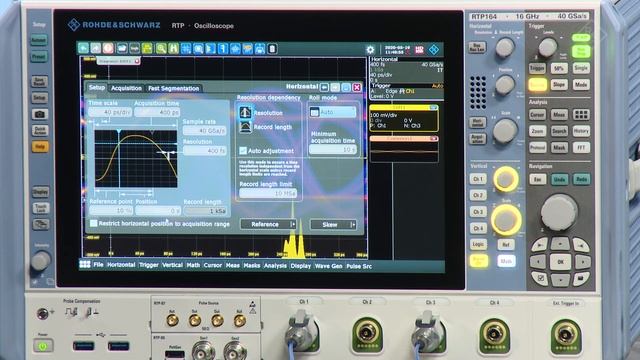The height and width of the screenshot is (360, 640).
Task: Minimize the Horizontal dialog
Action: coord(346,87)
